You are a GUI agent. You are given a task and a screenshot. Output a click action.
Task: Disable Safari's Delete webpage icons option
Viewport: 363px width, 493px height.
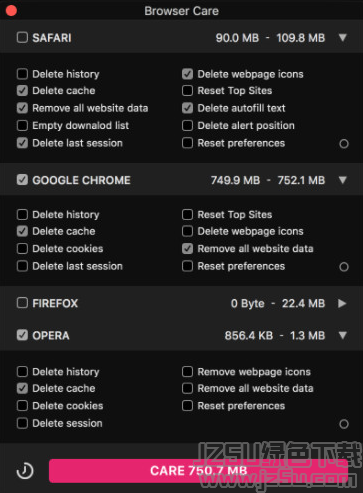tap(187, 74)
